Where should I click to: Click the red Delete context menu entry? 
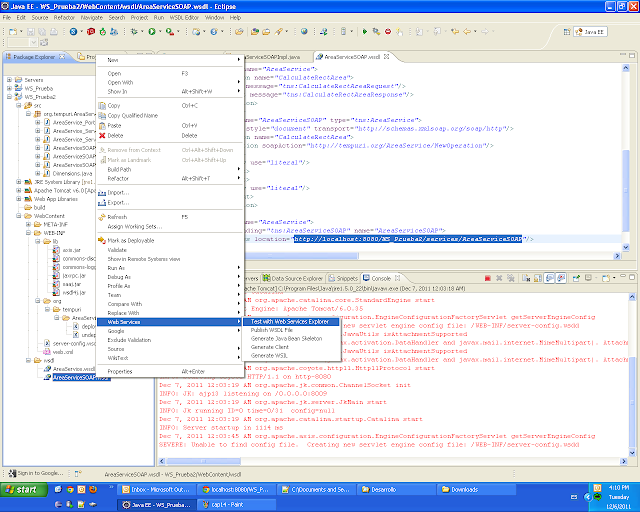coord(170,136)
